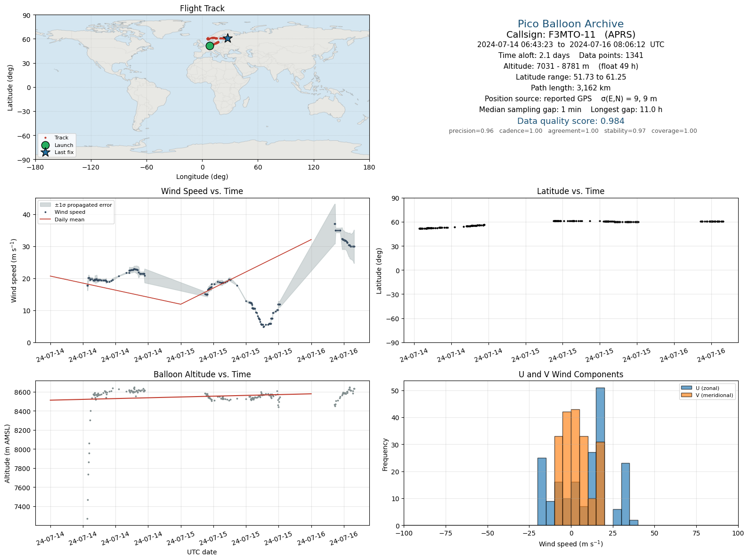Screen dimensions: 749x560
Task: Click the blue last-fix star on the map
Action: click(x=228, y=38)
